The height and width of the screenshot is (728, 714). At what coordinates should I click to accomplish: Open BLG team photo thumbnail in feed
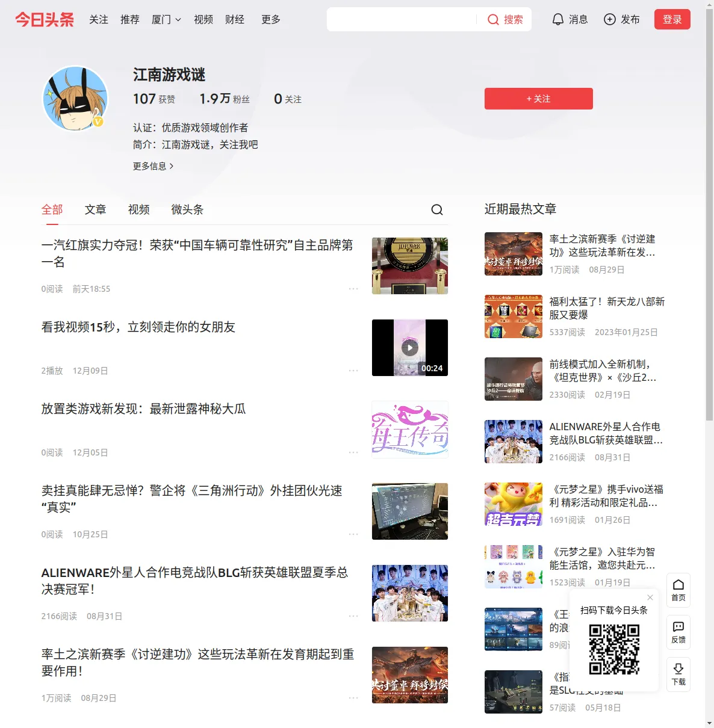(410, 593)
